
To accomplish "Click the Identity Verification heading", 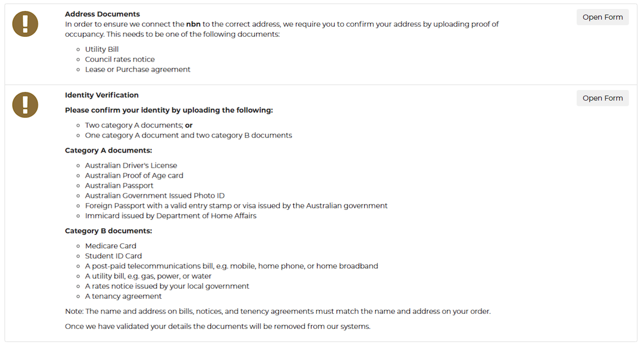I will [x=102, y=95].
